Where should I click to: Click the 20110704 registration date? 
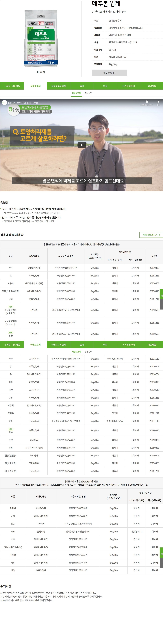154,374
